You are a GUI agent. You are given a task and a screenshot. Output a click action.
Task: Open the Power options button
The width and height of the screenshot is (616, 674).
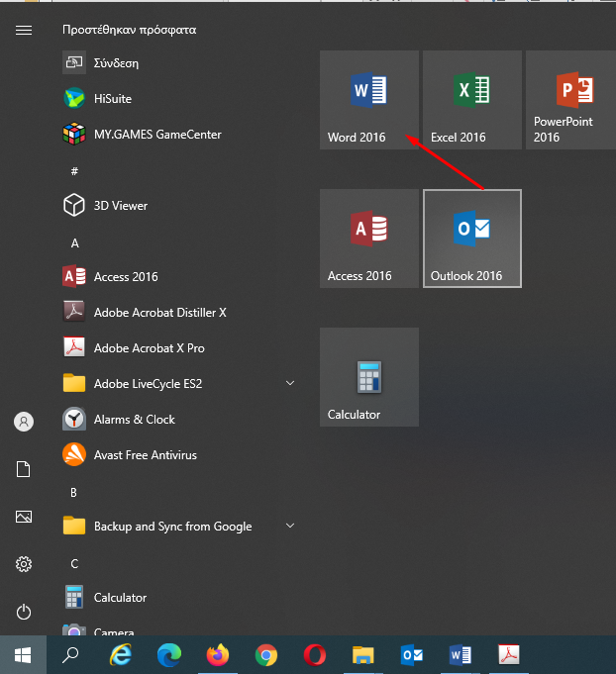24,612
